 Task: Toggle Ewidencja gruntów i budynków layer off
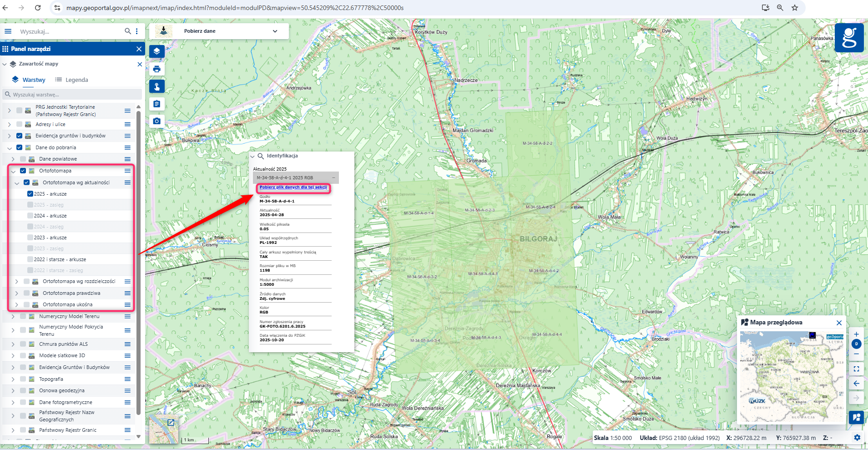point(19,136)
